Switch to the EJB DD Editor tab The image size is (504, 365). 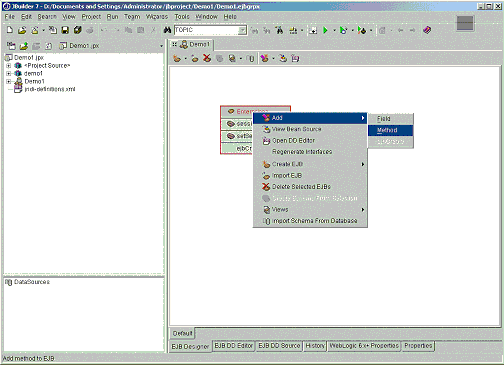tap(234, 346)
